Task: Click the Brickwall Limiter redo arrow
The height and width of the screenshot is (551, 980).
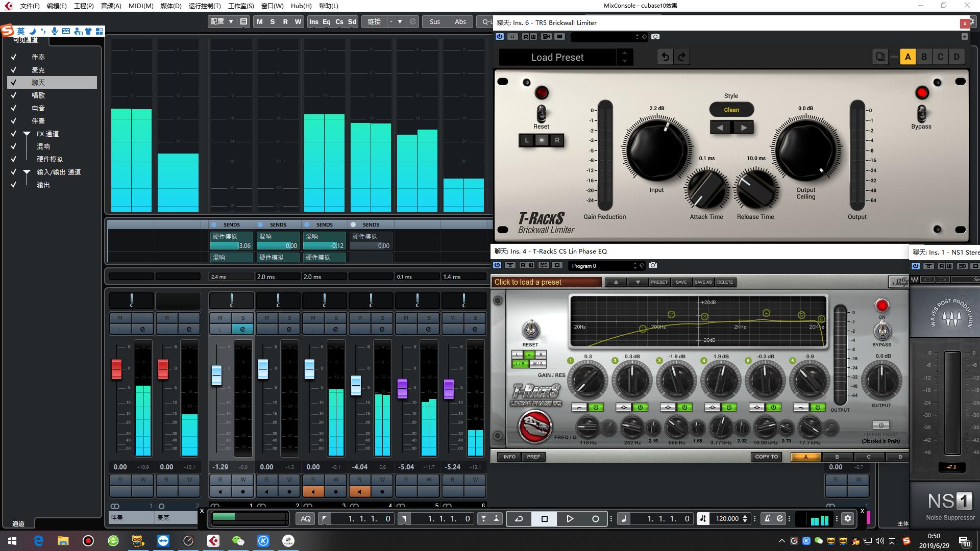Action: (682, 57)
